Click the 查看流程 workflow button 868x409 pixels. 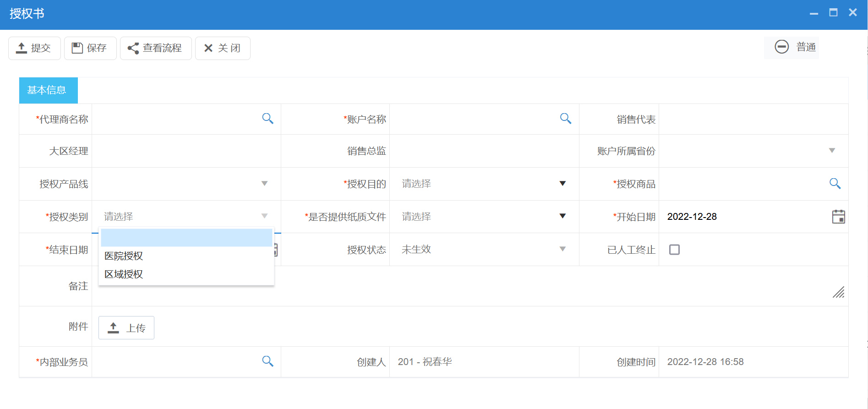155,48
